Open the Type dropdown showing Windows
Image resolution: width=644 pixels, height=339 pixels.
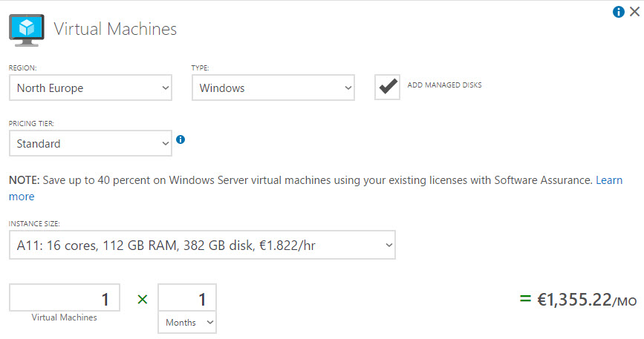point(273,88)
